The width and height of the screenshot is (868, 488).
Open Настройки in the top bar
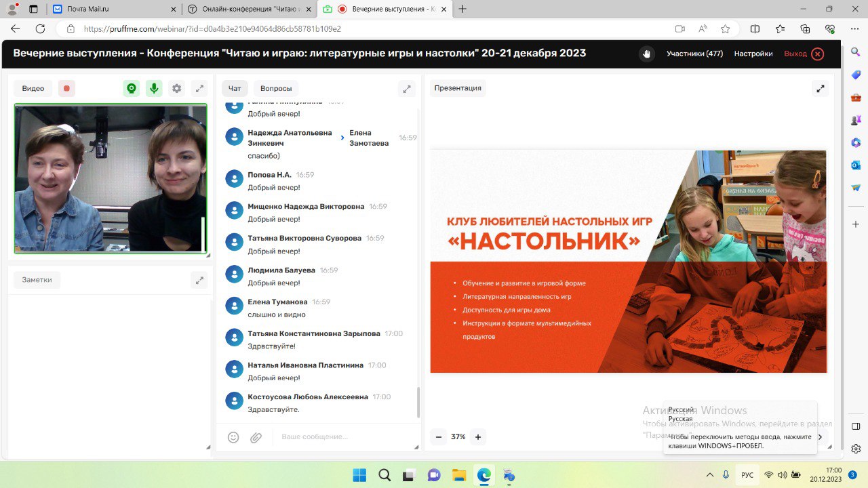(753, 54)
